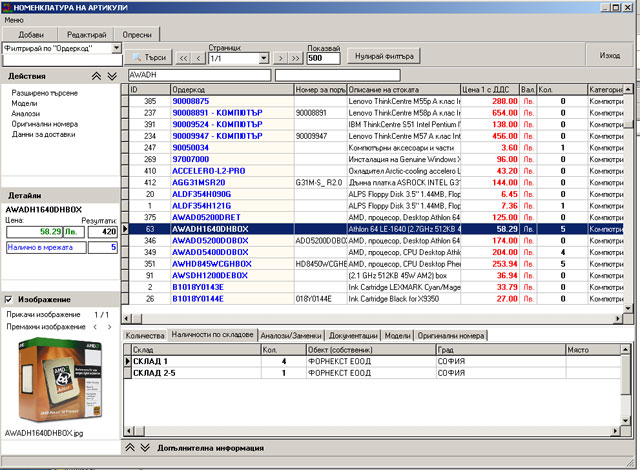Open the Меню menu
640x470 pixels.
click(x=14, y=20)
